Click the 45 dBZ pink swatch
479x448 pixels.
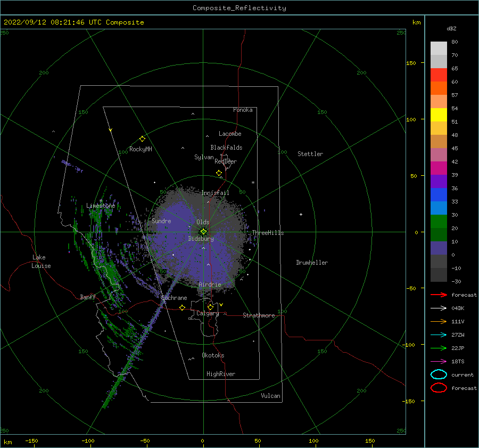[x=439, y=154]
